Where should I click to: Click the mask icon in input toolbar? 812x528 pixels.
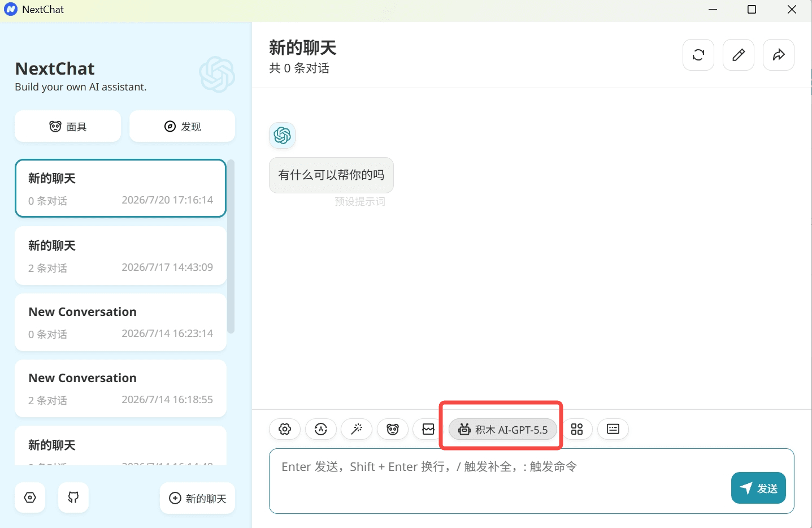pyautogui.click(x=393, y=429)
